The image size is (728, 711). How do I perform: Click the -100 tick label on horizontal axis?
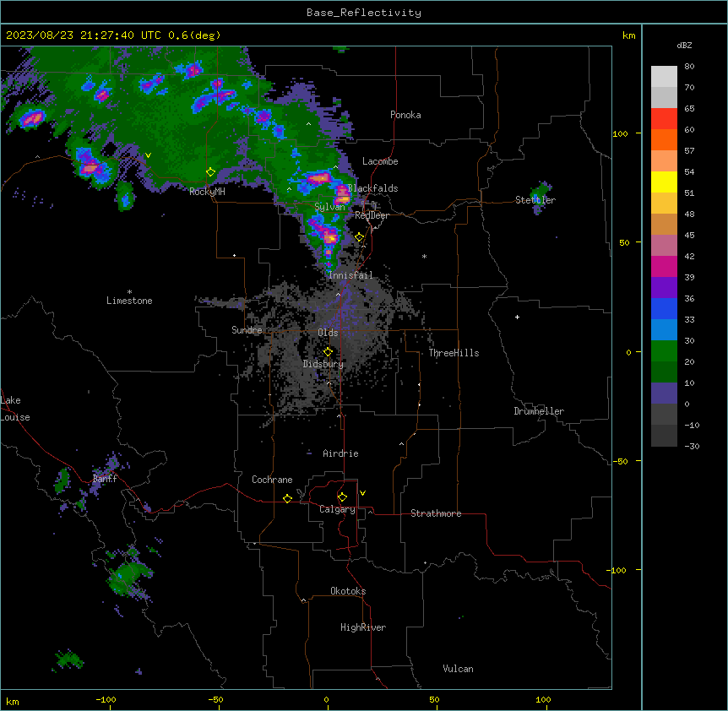point(106,699)
